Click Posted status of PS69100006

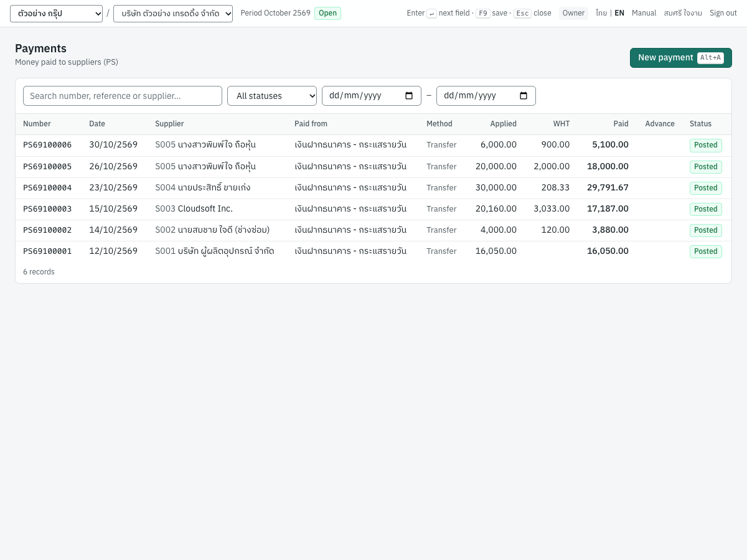click(x=706, y=145)
